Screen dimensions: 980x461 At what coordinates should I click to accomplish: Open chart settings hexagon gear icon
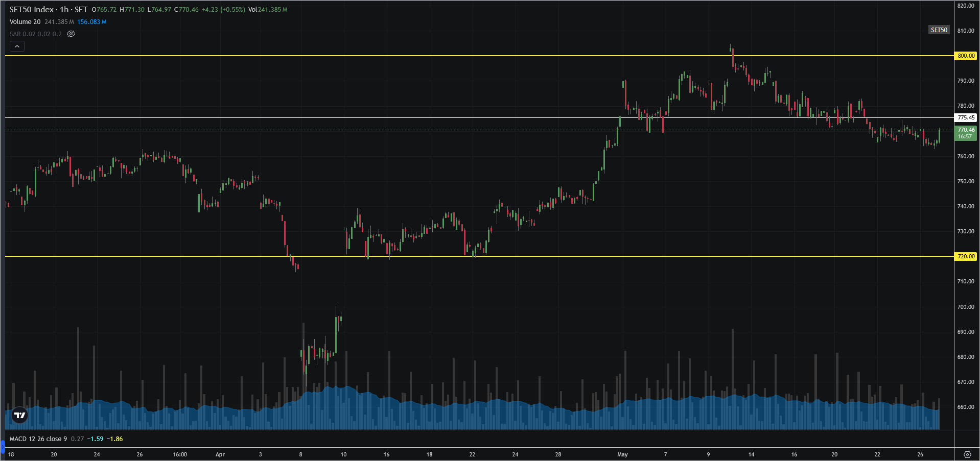click(967, 454)
